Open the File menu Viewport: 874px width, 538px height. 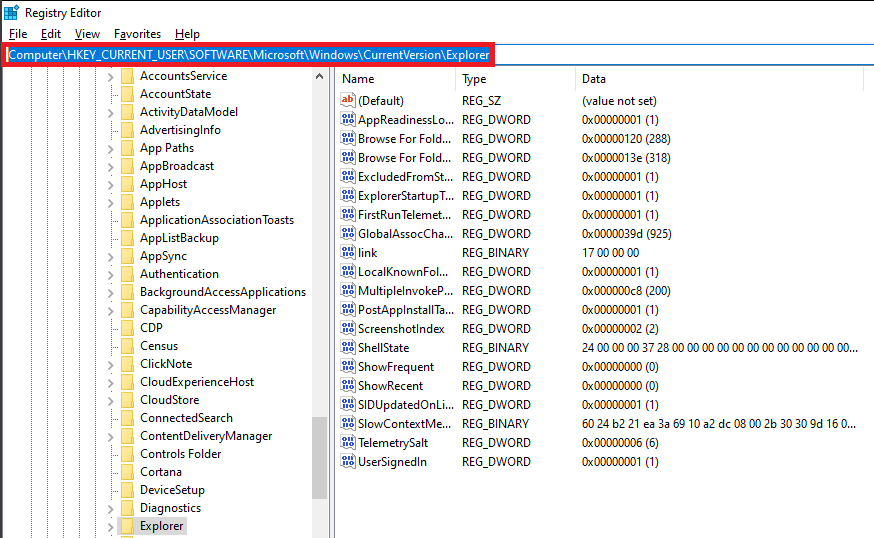(x=18, y=34)
